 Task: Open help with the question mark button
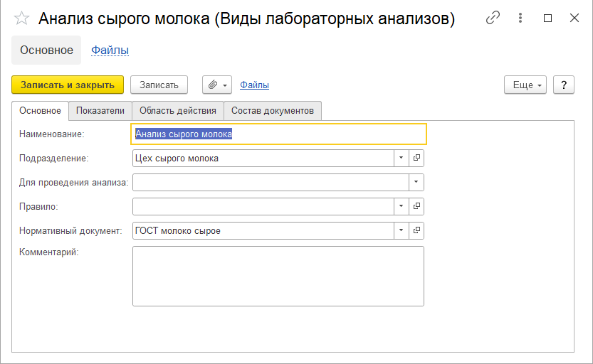pos(564,85)
